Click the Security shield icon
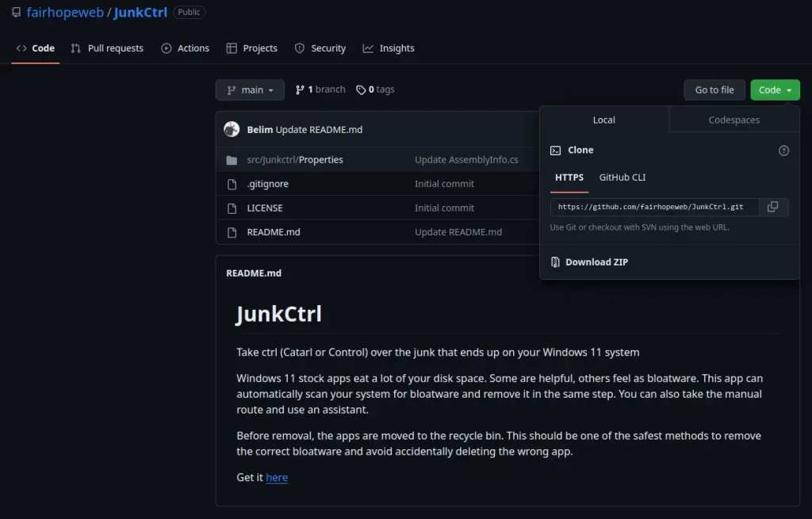The image size is (812, 519). (x=299, y=48)
